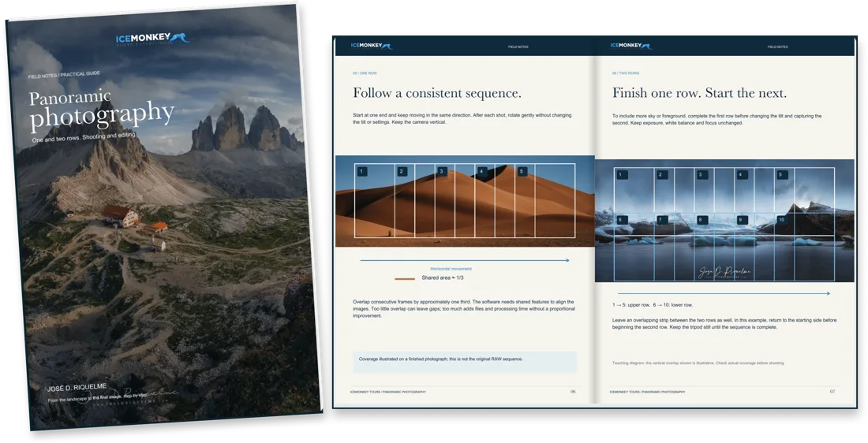Select frame badge 5 on the dune panorama
The width and height of the screenshot is (868, 443).
tap(522, 172)
